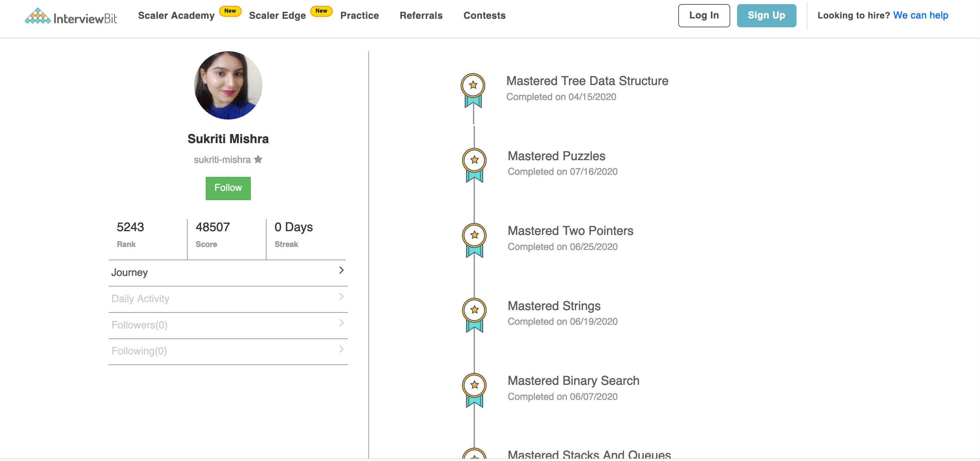This screenshot has height=461, width=980.
Task: Go to the Practice section
Action: (x=359, y=16)
